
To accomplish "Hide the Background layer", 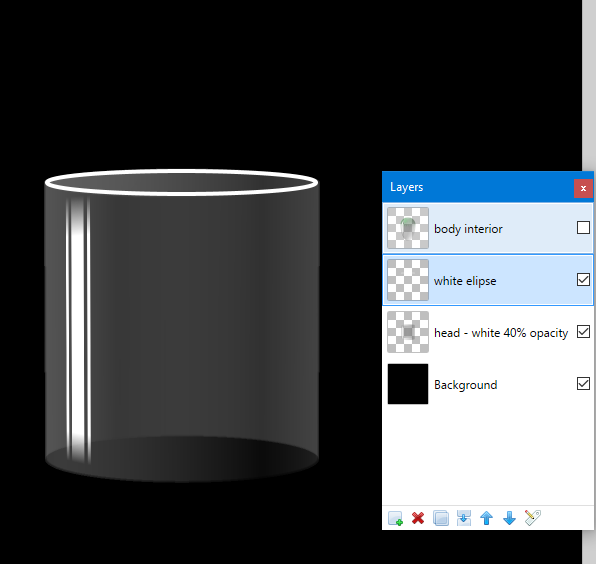I will coord(583,384).
